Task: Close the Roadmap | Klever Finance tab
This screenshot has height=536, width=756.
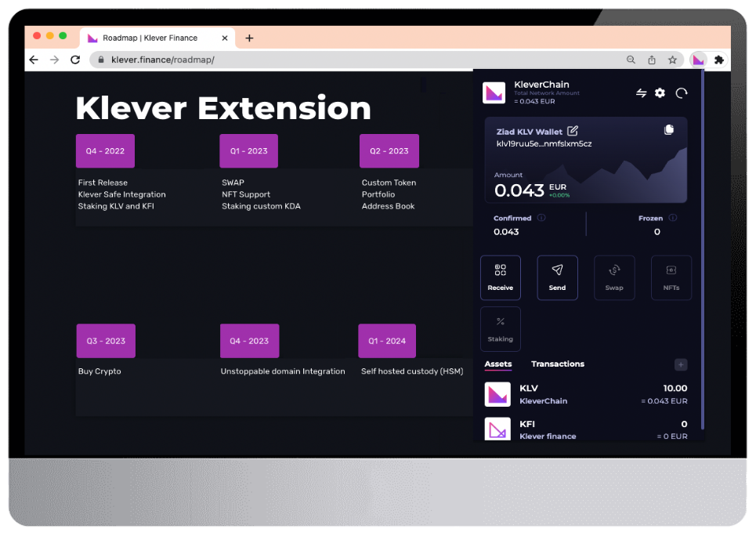Action: tap(225, 38)
